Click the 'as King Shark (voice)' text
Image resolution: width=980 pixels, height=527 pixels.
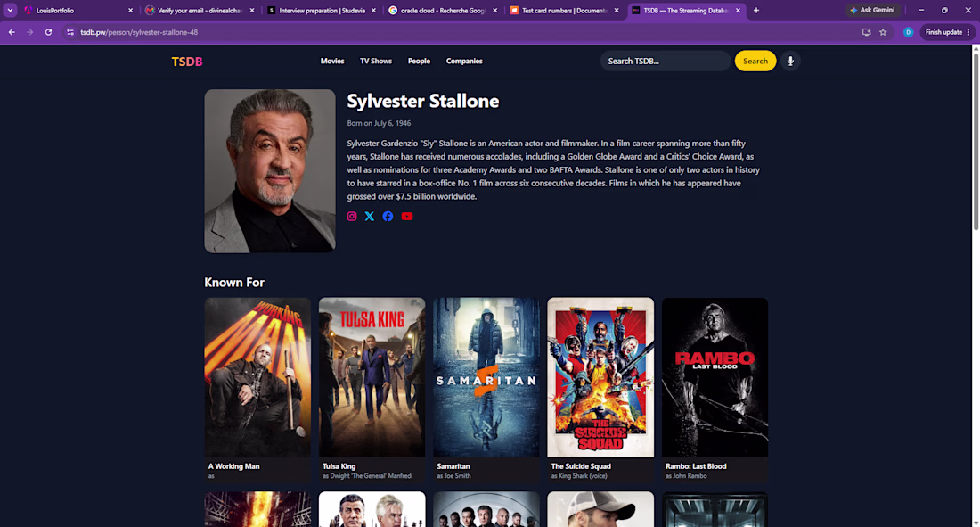pos(579,476)
